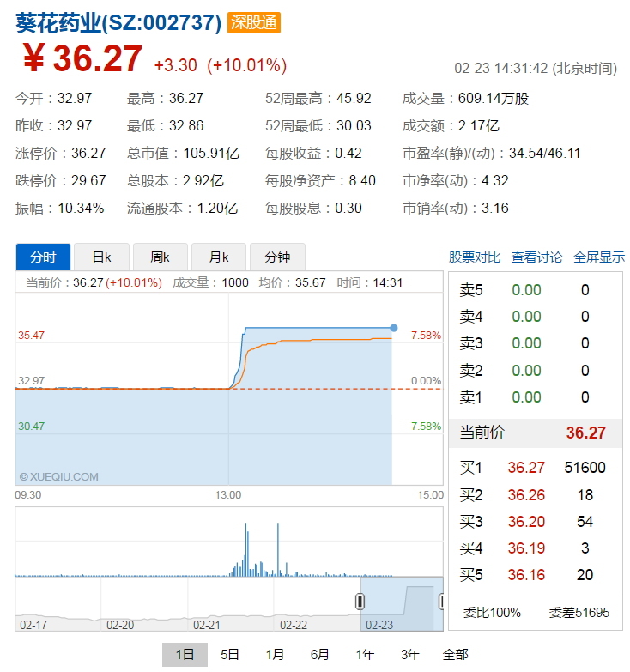Click the 市盈率 value 34.54/46.11
This screenshot has width=630, height=672.
click(x=544, y=153)
